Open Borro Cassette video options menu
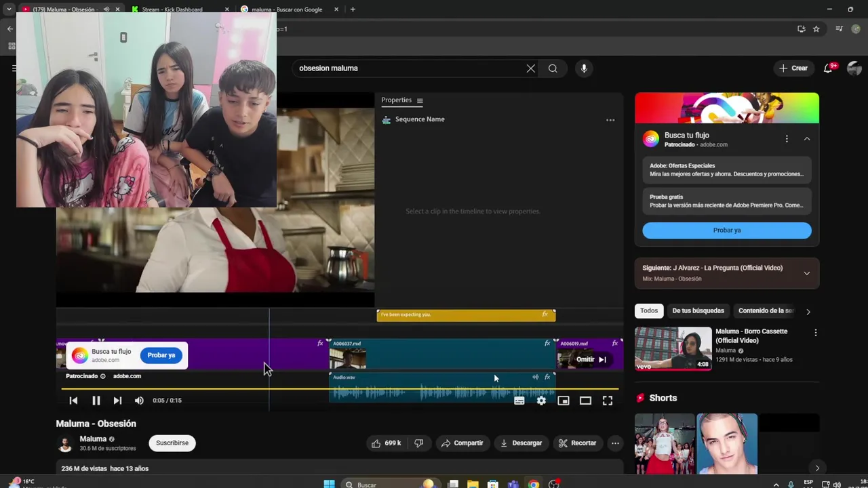 click(x=816, y=333)
